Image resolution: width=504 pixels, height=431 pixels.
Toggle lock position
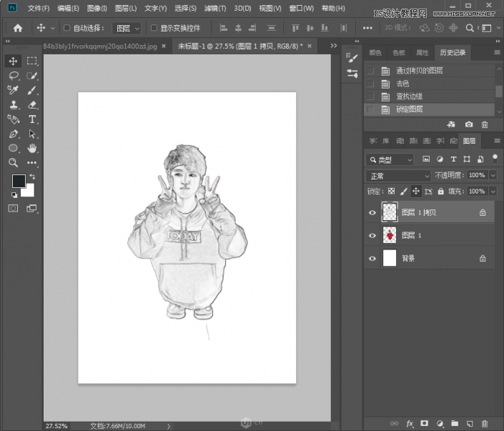(416, 192)
